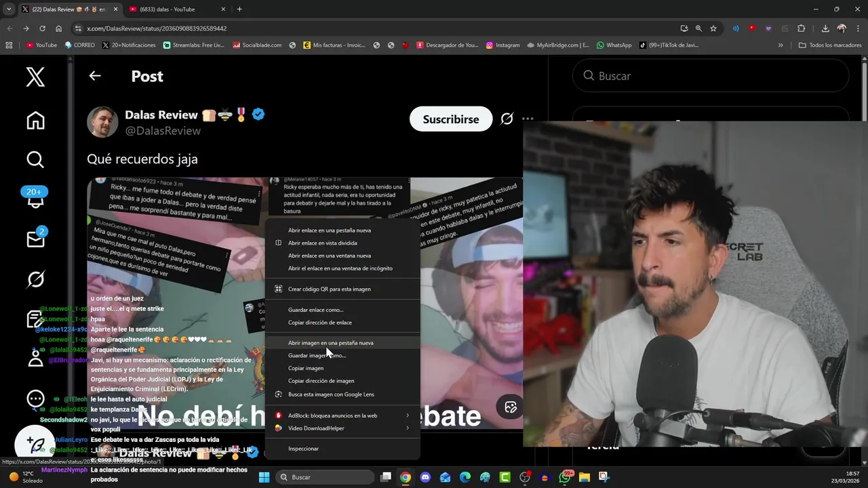Open the More circle menu in the X sidebar

tap(35, 399)
